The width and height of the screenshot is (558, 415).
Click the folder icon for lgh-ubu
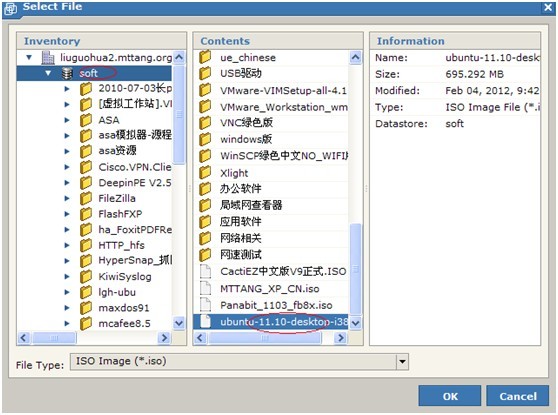pos(86,292)
